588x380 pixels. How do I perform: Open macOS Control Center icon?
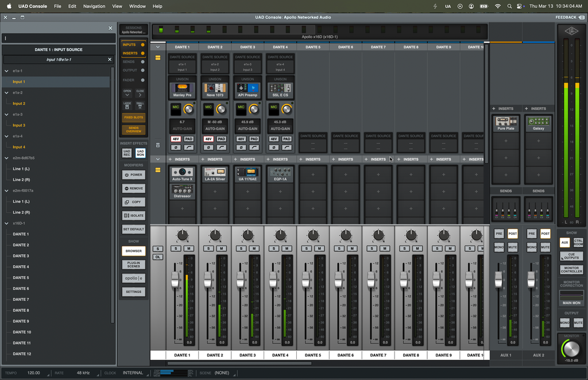click(519, 6)
